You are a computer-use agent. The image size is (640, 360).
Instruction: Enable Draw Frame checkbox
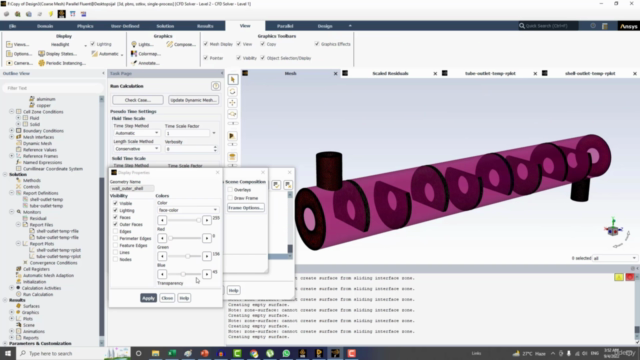coord(230,198)
